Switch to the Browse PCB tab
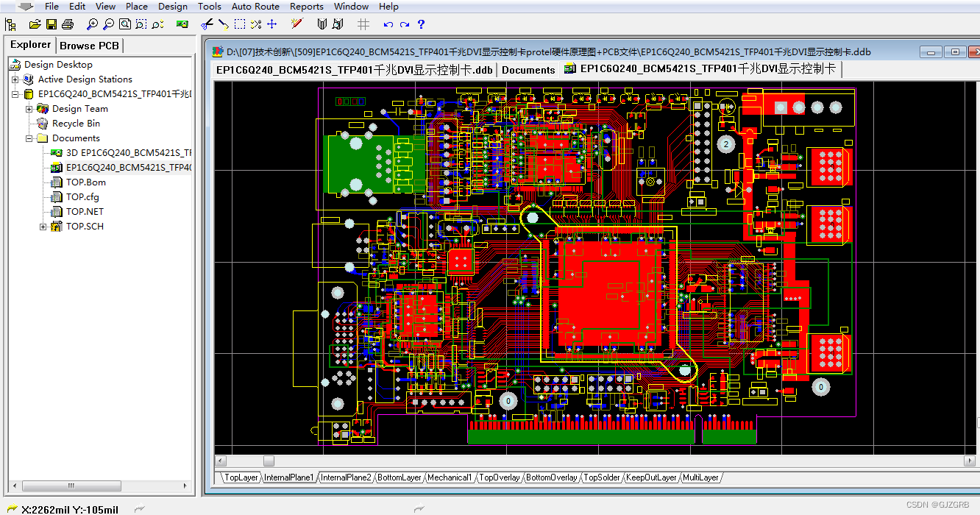This screenshot has height=515, width=980. [x=88, y=45]
